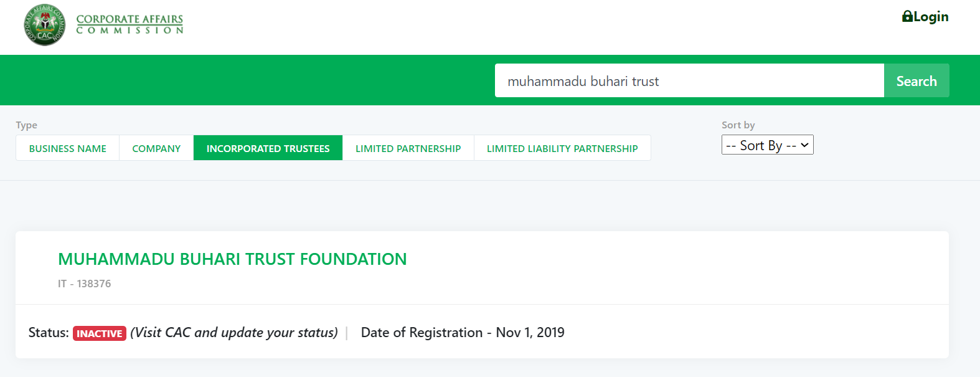Click the CAC circular seal logo
This screenshot has height=377, width=980.
pyautogui.click(x=44, y=25)
